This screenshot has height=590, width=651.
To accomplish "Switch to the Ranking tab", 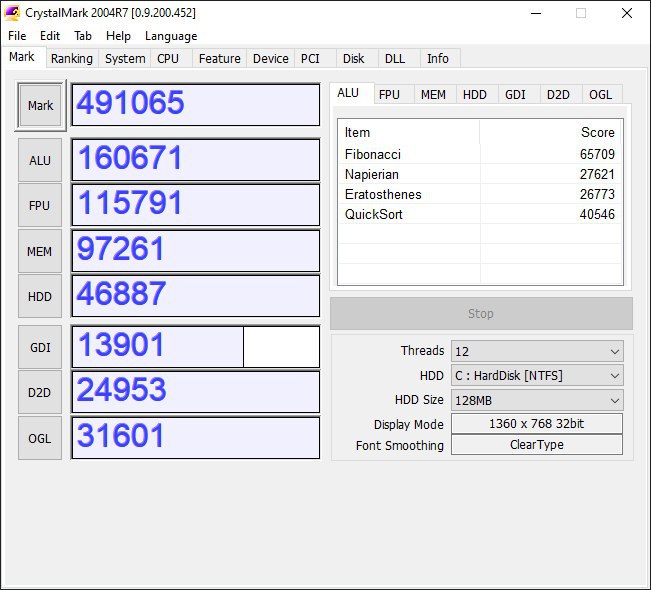I will coord(72,59).
